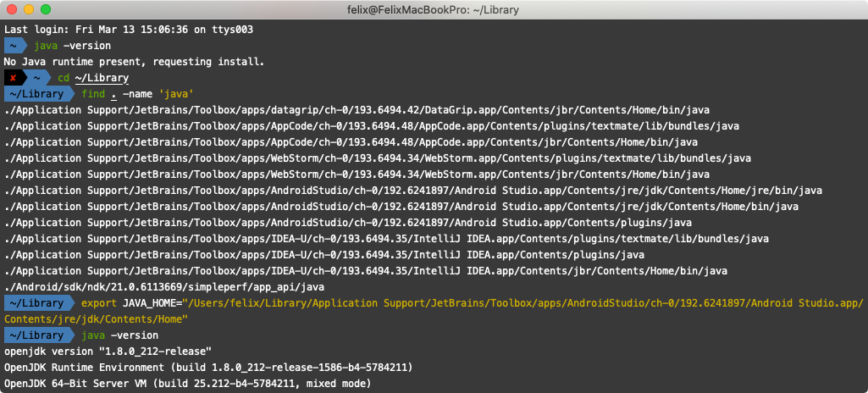
Task: Click the window title 'felix@FelixMacBookPro: ~/Library'
Action: pos(434,10)
